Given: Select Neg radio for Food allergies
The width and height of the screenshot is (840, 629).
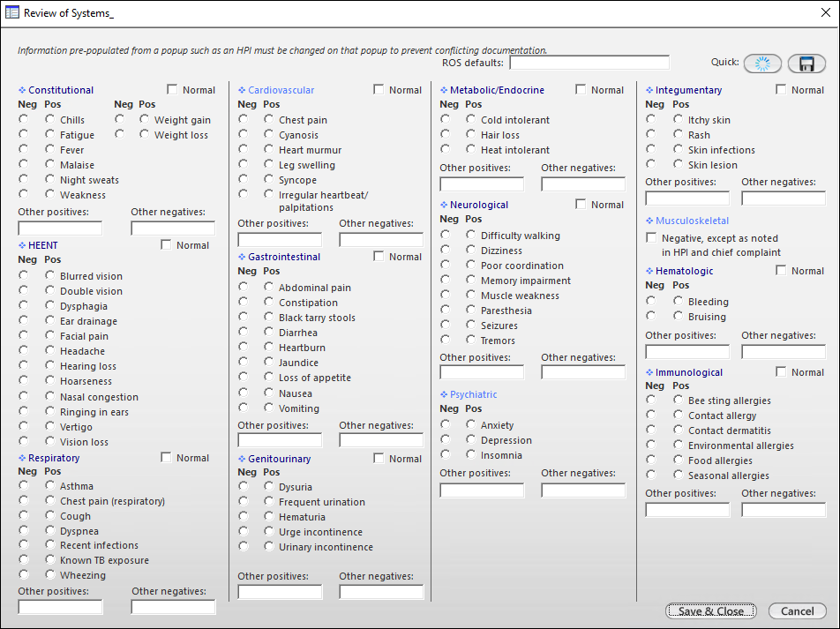Looking at the screenshot, I should tap(651, 460).
